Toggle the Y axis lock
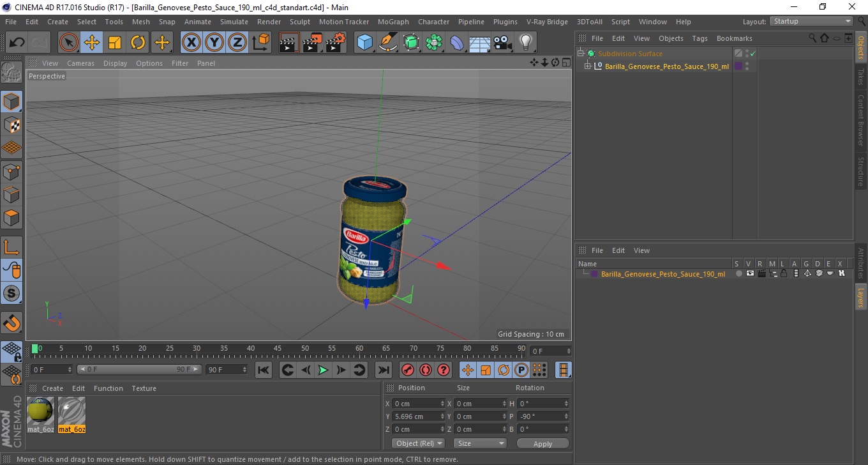This screenshot has height=465, width=868. [214, 43]
